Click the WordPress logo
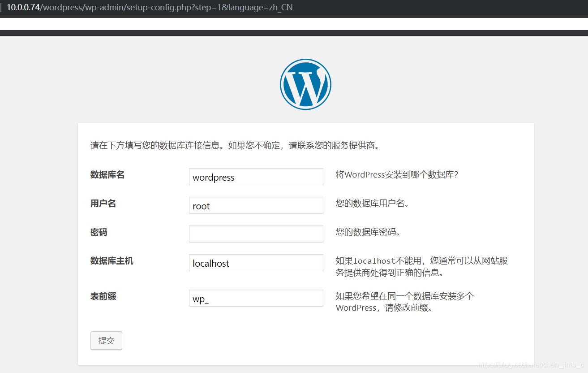This screenshot has width=588, height=373. click(x=305, y=84)
